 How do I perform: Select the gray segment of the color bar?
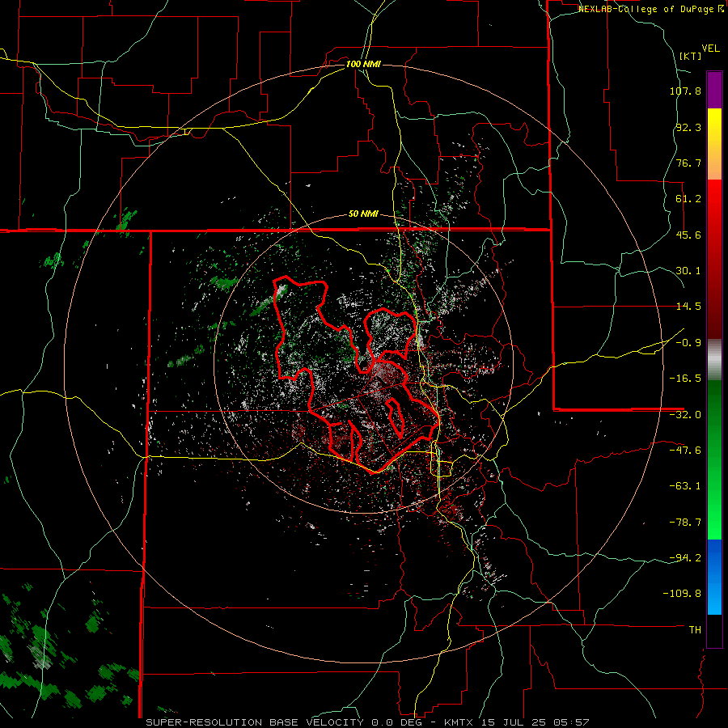[x=714, y=360]
